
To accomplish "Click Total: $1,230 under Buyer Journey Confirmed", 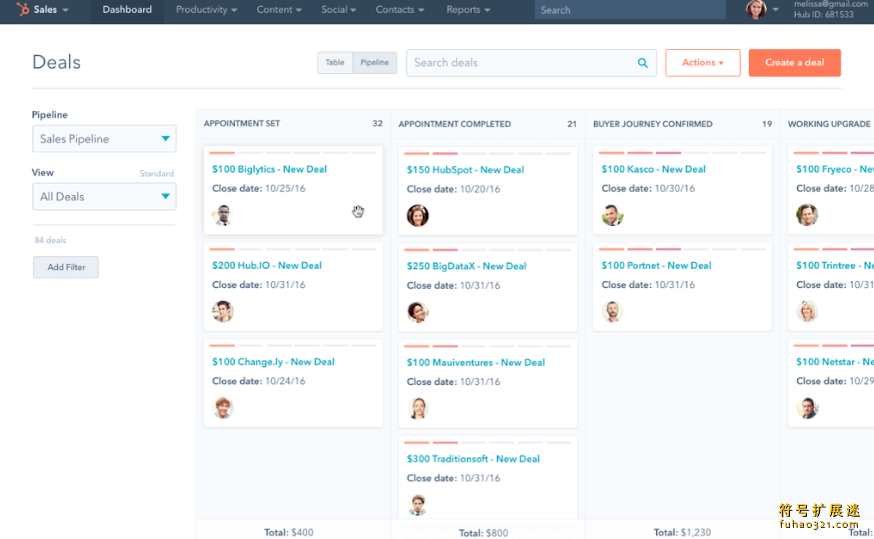I will point(682,532).
